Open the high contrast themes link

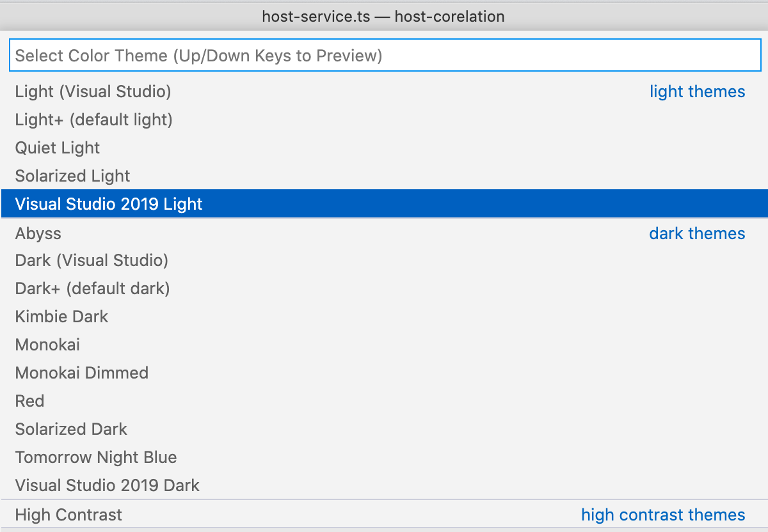662,515
